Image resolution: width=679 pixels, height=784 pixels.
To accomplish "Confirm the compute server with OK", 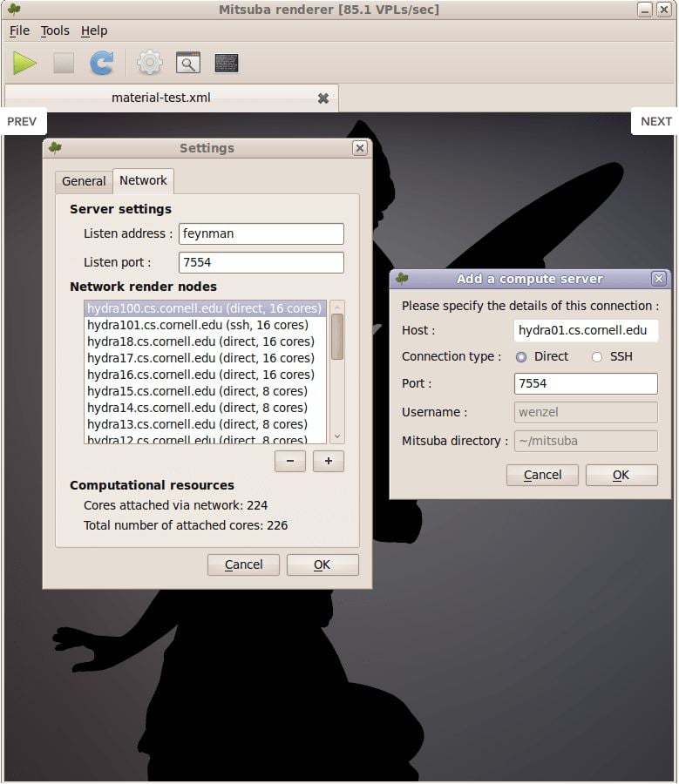I will coord(621,475).
